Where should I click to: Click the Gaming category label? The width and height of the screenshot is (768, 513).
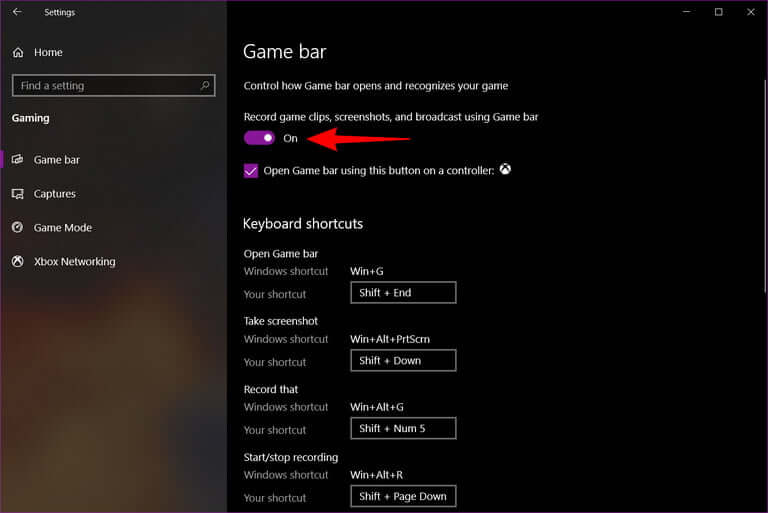tap(30, 118)
